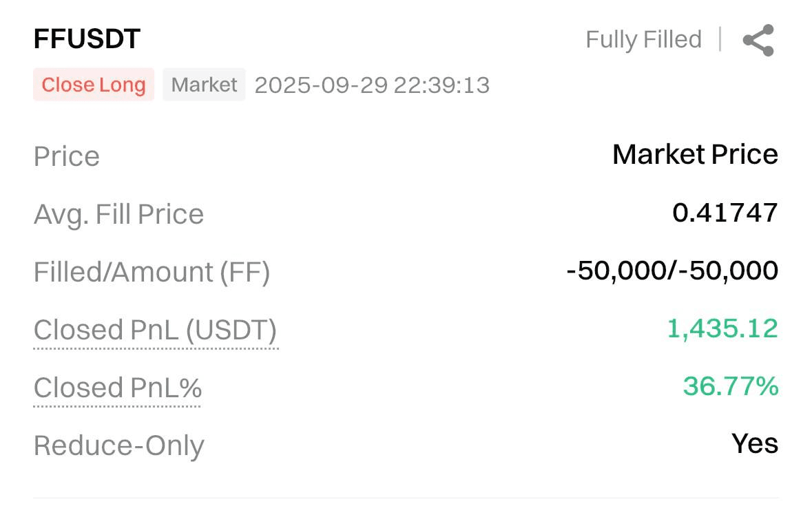Screen dimensions: 812x506
Task: Open the Closed PnL (USDT) info label
Action: [156, 330]
